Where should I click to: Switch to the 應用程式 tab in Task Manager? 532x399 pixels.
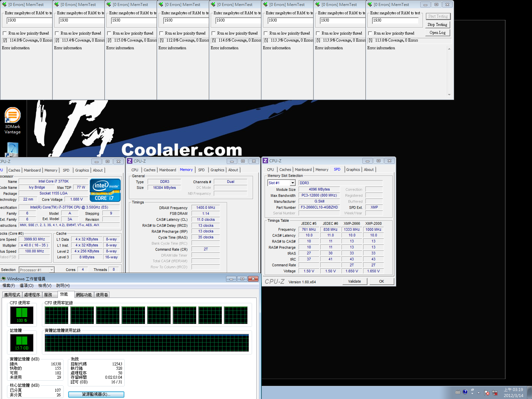12,295
